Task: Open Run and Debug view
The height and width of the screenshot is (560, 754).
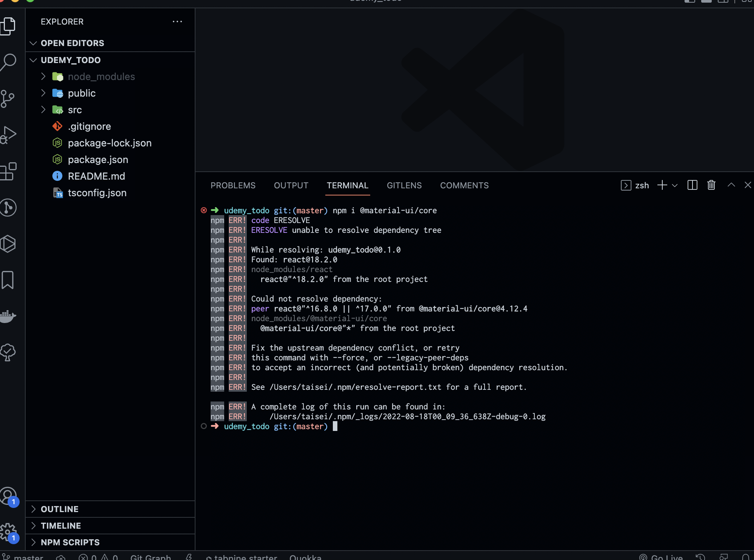Action: (9, 135)
